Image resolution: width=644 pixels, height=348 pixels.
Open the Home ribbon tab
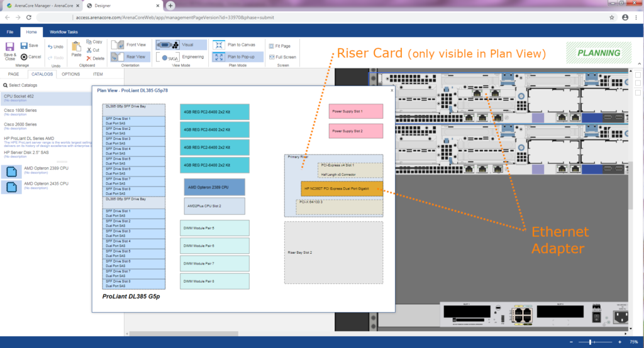[31, 31]
